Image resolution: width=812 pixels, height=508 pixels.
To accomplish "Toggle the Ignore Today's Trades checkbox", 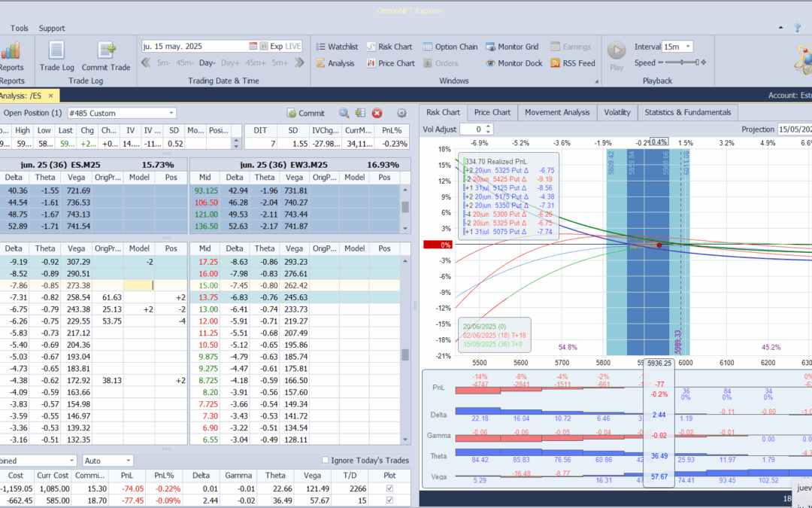I will pyautogui.click(x=326, y=460).
